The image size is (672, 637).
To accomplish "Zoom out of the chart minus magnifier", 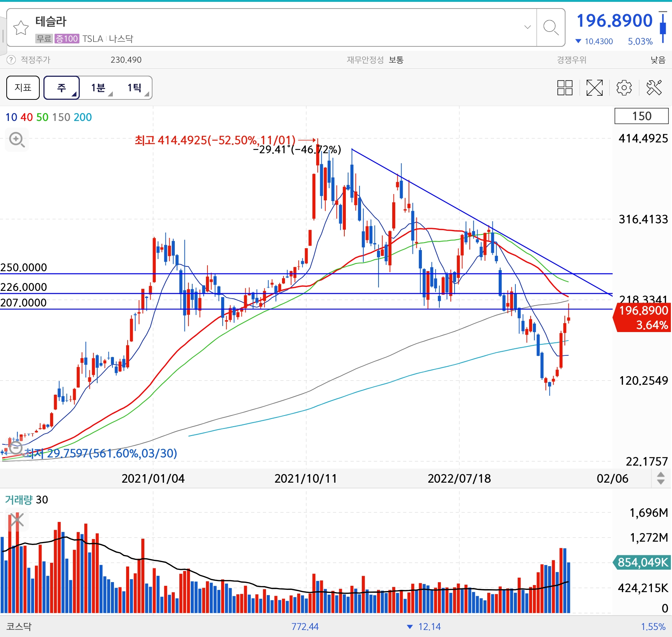I will (x=16, y=448).
